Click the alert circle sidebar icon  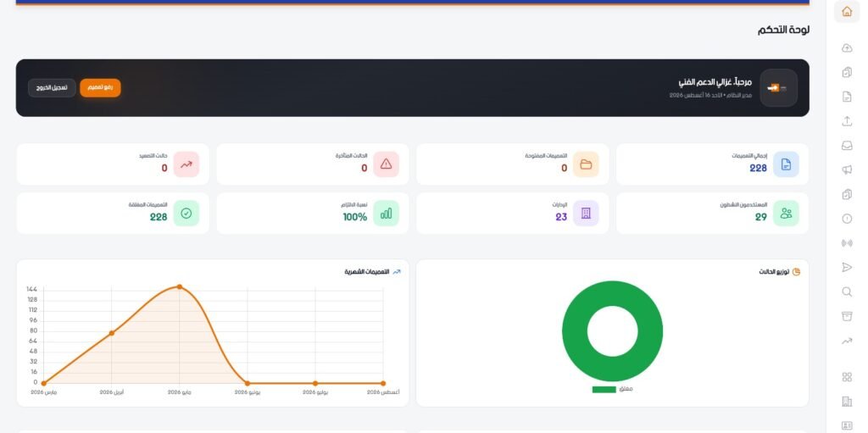coord(847,219)
